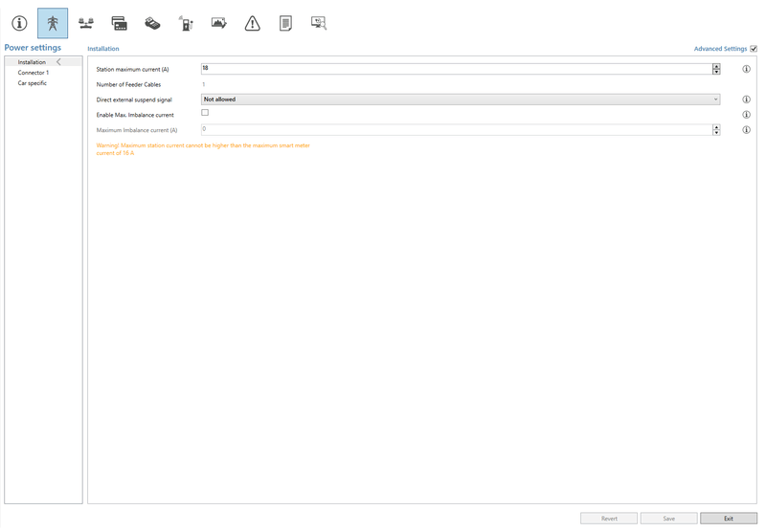The width and height of the screenshot is (766, 532).
Task: Click the orange maximum station current warning
Action: pyautogui.click(x=203, y=149)
